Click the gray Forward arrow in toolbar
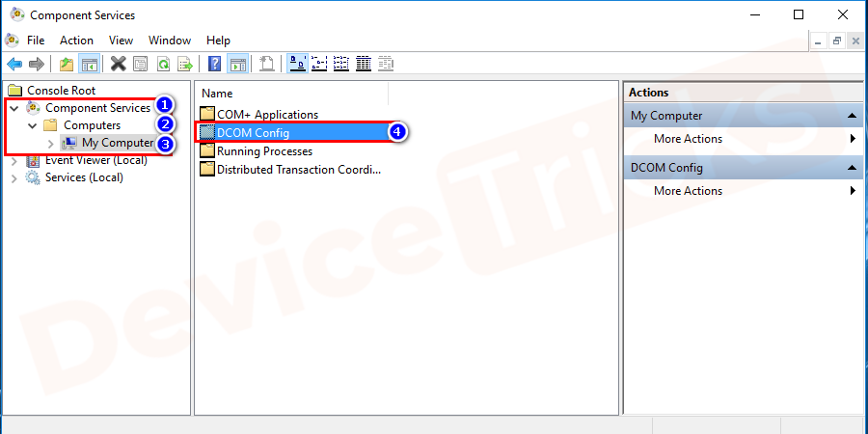This screenshot has height=434, width=868. pyautogui.click(x=36, y=65)
